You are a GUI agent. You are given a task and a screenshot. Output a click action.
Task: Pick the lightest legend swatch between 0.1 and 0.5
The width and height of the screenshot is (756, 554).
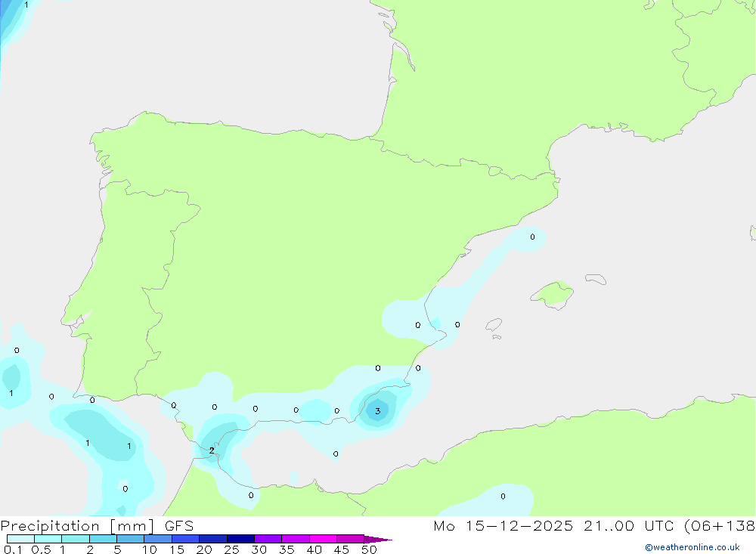(20, 539)
